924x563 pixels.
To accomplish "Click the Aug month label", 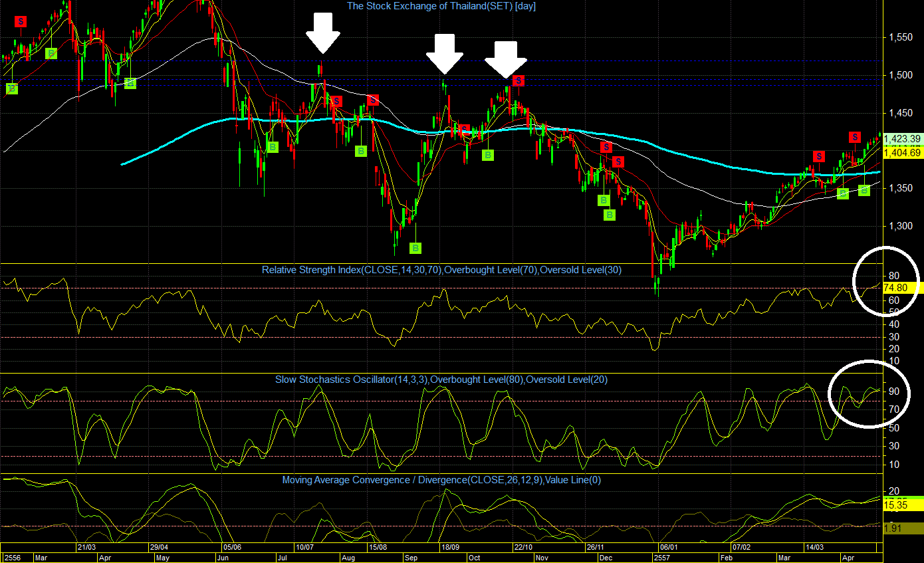I will coord(350,558).
